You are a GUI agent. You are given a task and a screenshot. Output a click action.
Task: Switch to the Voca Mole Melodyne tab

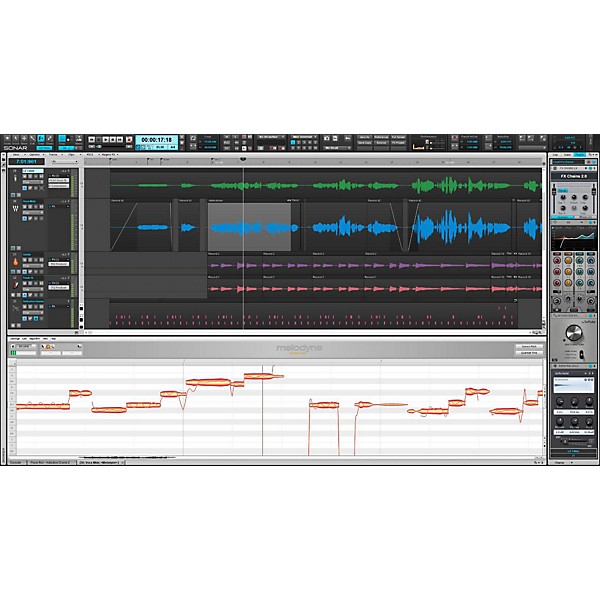100,463
